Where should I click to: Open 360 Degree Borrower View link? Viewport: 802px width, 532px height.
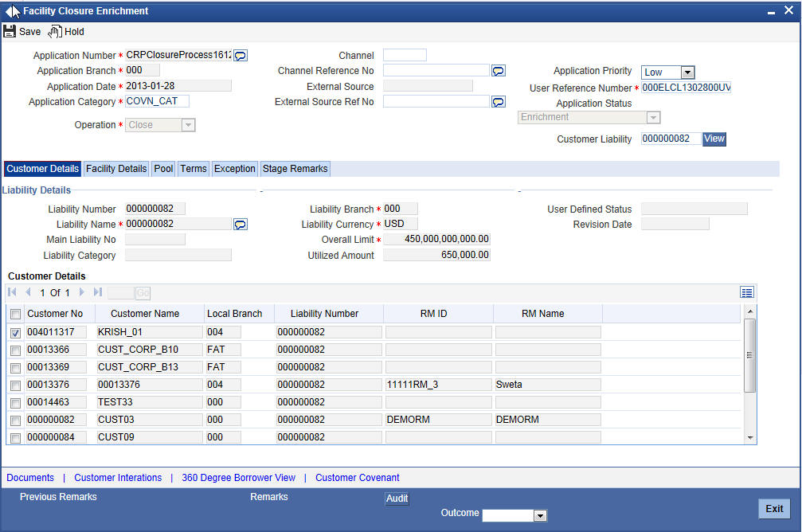[238, 478]
